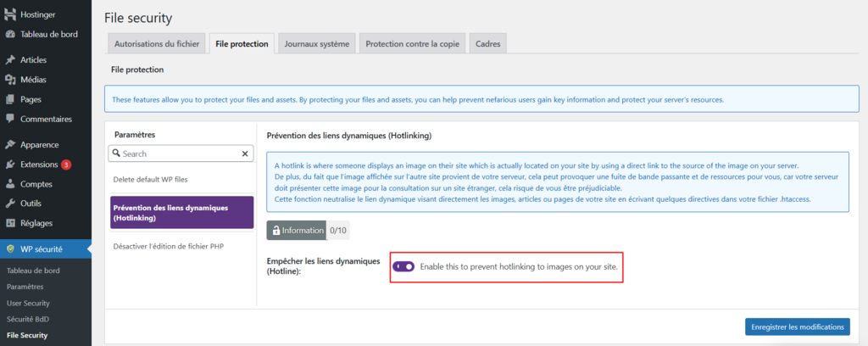Click the Information lock button
Viewport: 868px width, 346px height.
coord(297,230)
